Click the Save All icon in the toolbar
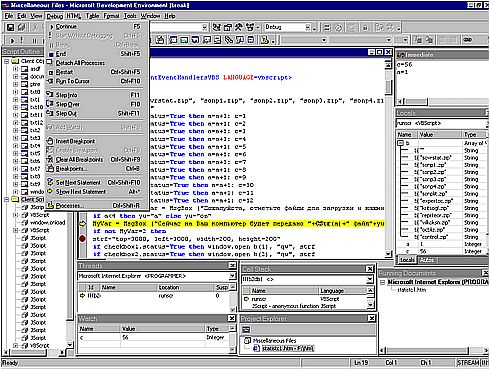The image size is (489, 369). tap(21, 27)
